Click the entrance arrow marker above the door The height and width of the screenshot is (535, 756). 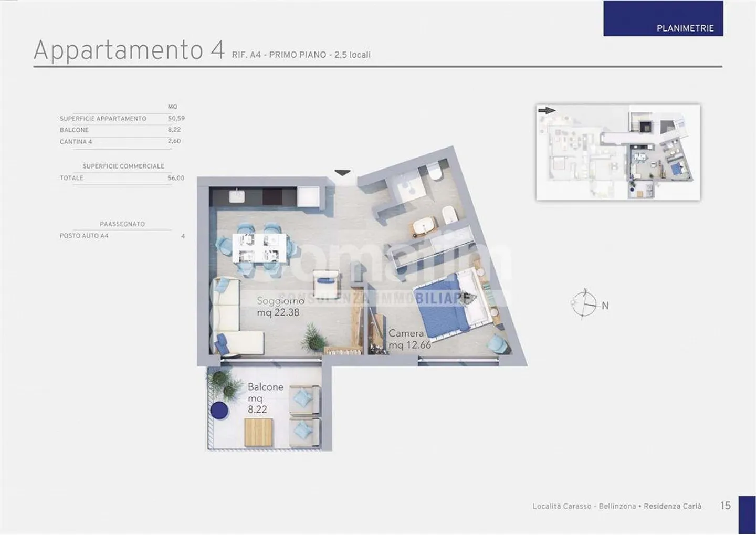[342, 173]
